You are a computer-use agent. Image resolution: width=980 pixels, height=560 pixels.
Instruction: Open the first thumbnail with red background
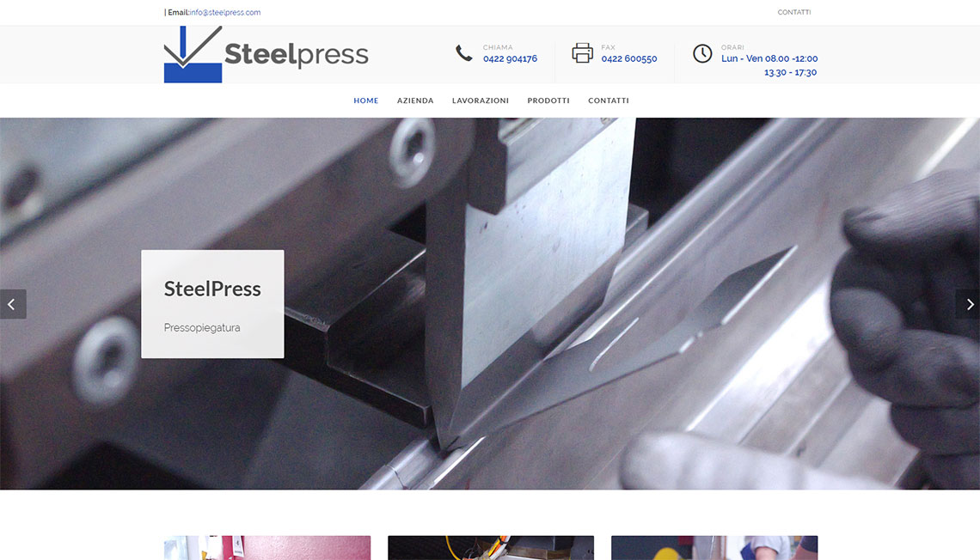(267, 547)
